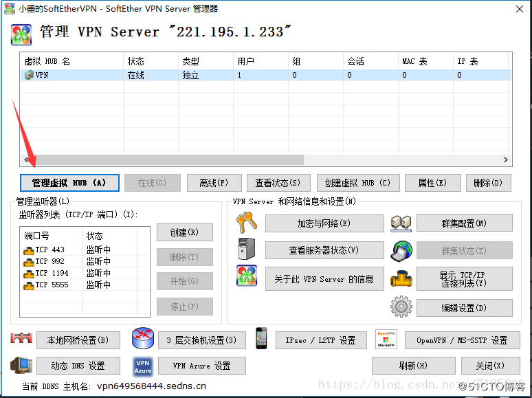The image size is (532, 398).
Task: Open 3 层交换机设置(3)
Action: click(x=202, y=340)
